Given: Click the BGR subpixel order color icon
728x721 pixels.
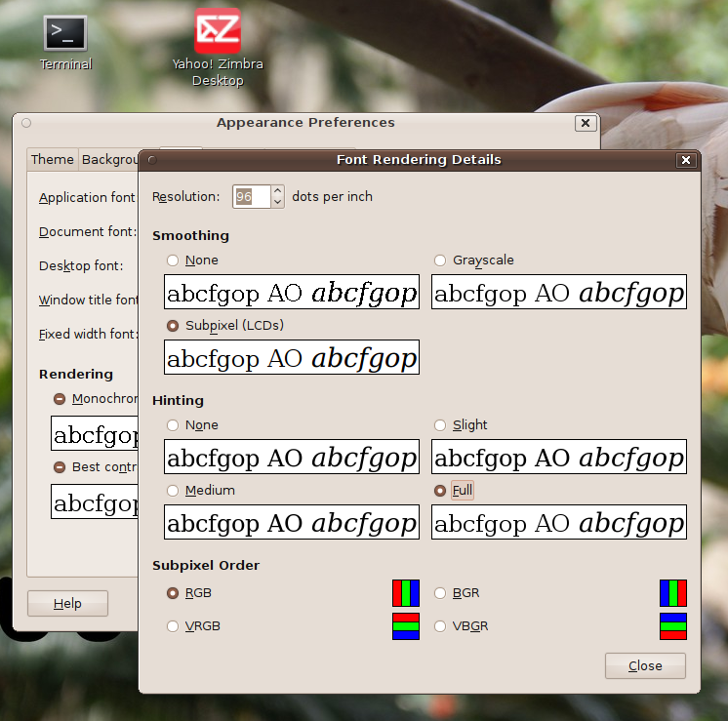Looking at the screenshot, I should pyautogui.click(x=673, y=593).
